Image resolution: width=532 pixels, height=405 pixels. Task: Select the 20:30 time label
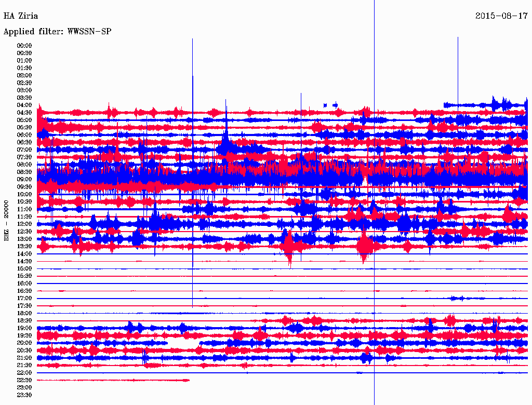click(x=24, y=350)
